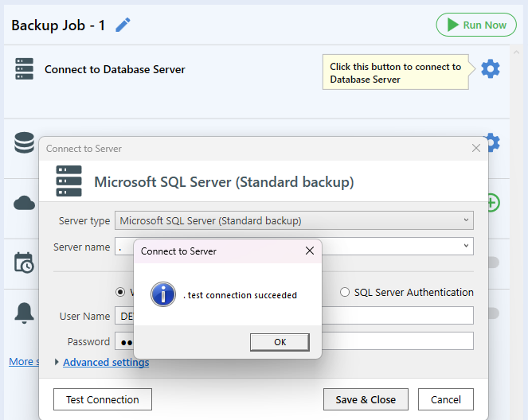Click the calendar schedule icon in sidebar
This screenshot has width=528, height=420.
(24, 262)
